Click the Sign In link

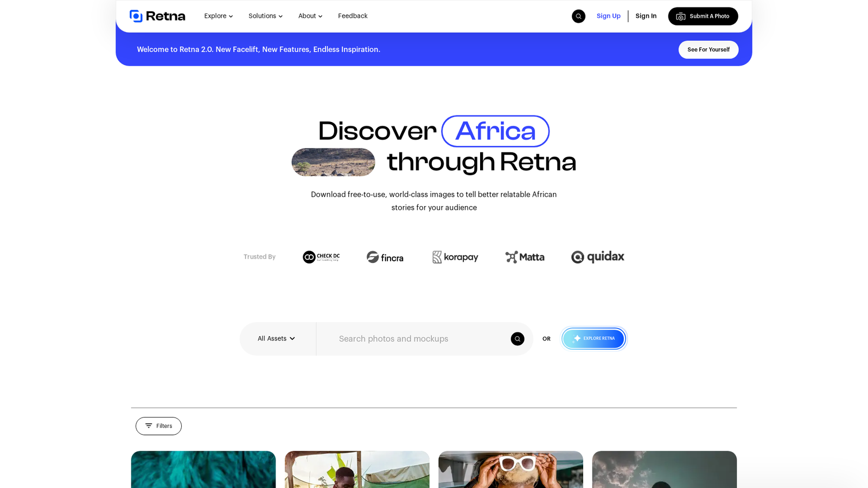click(x=646, y=16)
